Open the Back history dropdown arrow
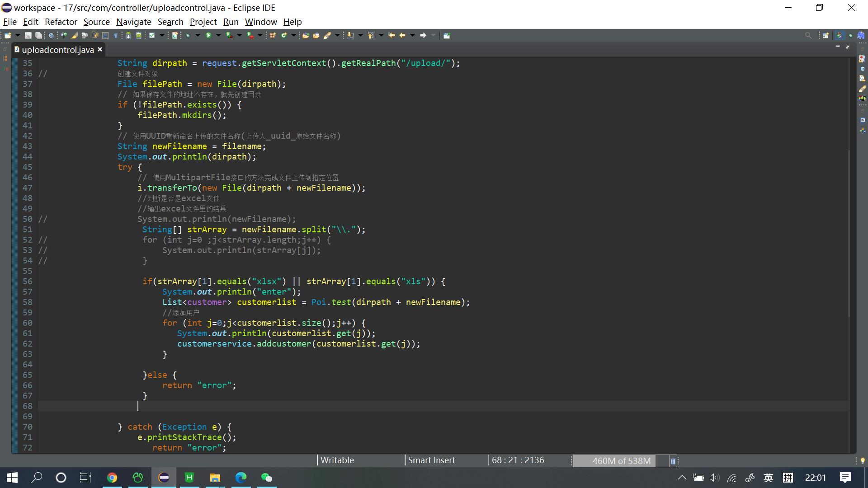 412,35
